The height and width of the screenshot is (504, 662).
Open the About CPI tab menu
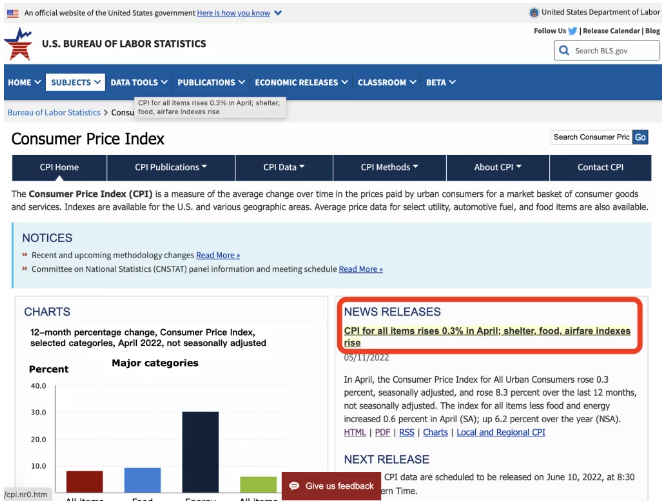(498, 167)
